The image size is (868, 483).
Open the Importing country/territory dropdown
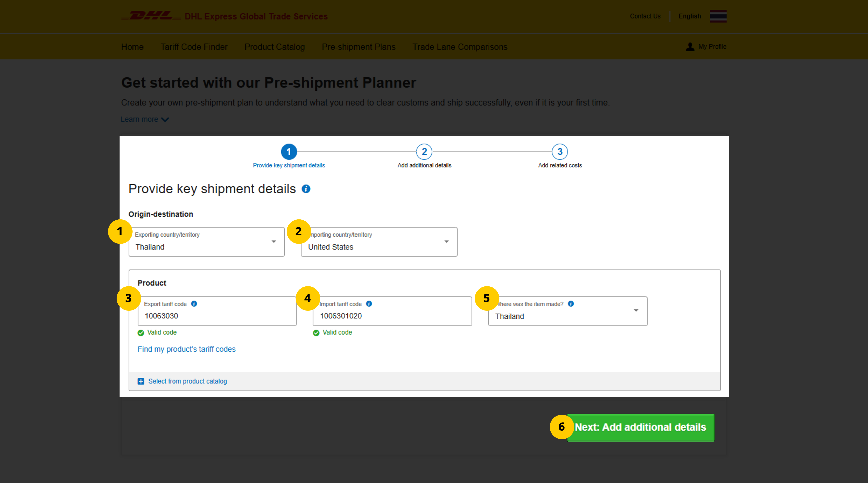click(446, 241)
